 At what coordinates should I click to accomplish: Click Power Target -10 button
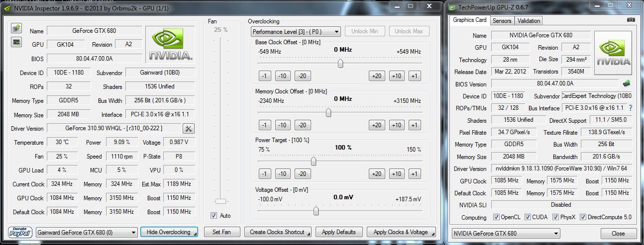283,174
